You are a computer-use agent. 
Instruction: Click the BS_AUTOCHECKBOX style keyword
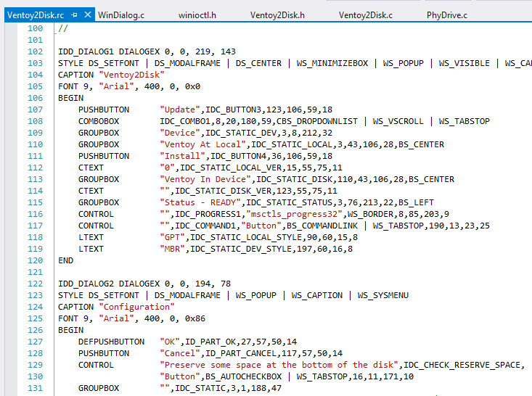(243, 376)
